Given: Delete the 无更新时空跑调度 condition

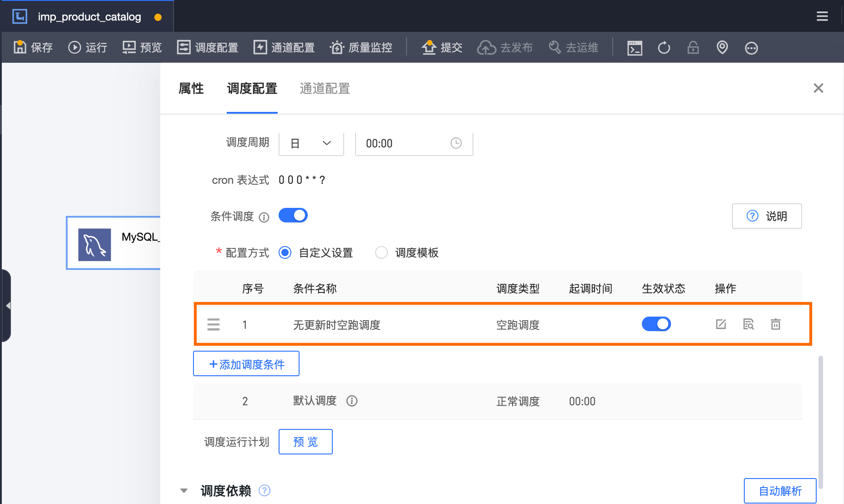Looking at the screenshot, I should tap(776, 324).
